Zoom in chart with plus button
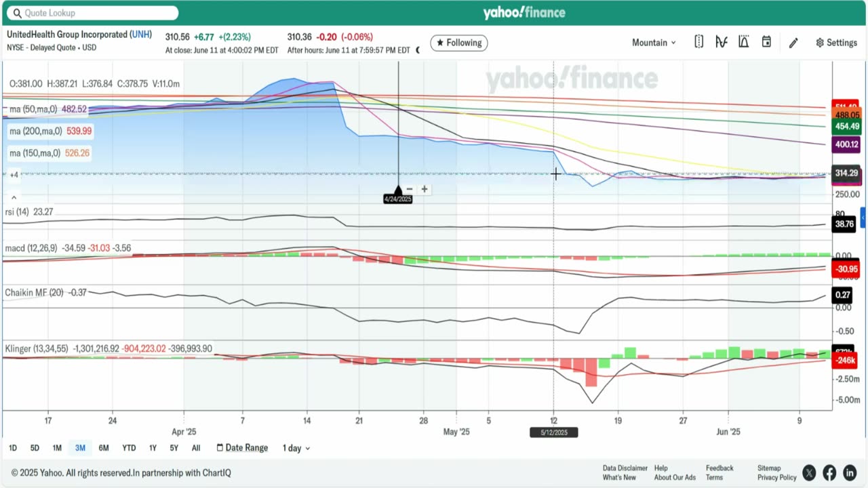Screen dimensions: 868x488 pyautogui.click(x=425, y=189)
